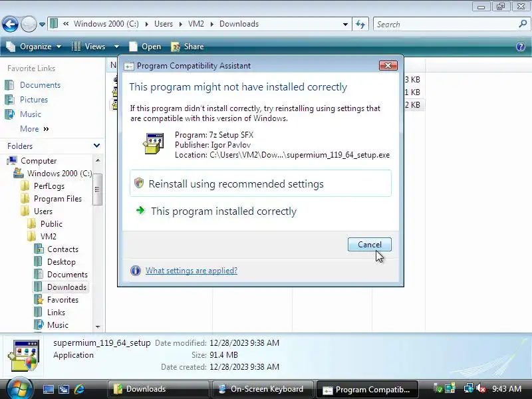Open the Views toolbar button

(89, 47)
